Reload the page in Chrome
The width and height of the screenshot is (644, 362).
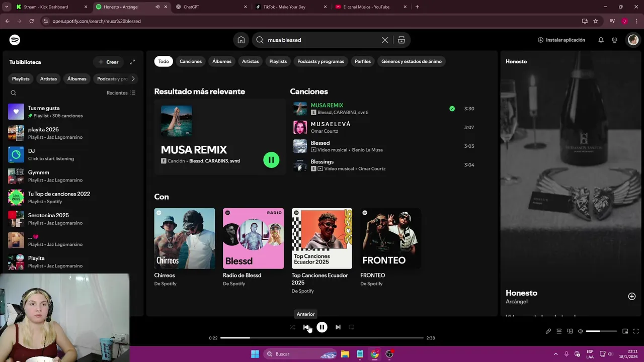pyautogui.click(x=31, y=21)
